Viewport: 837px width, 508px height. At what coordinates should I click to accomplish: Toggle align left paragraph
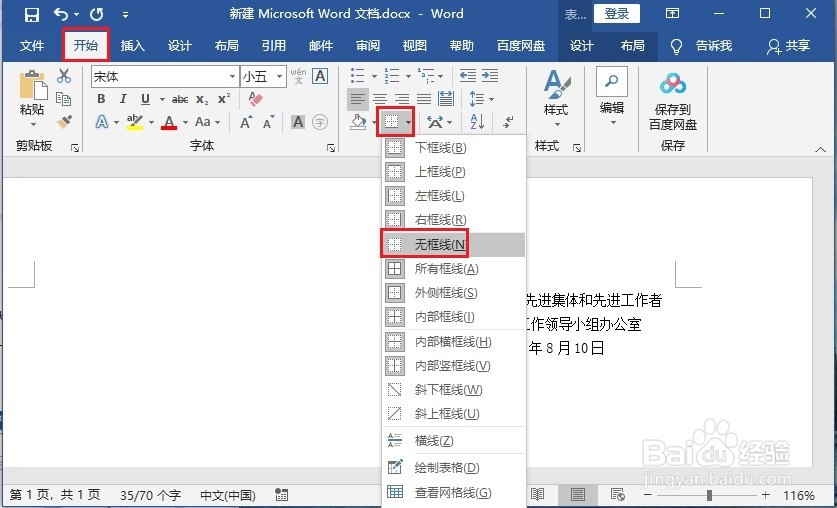(358, 99)
